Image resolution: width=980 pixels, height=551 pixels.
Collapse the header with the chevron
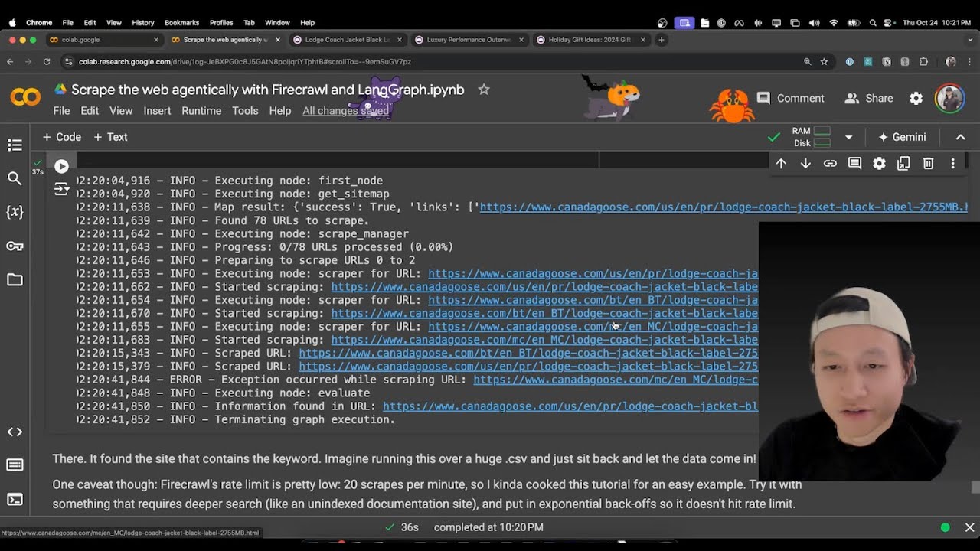(x=960, y=137)
